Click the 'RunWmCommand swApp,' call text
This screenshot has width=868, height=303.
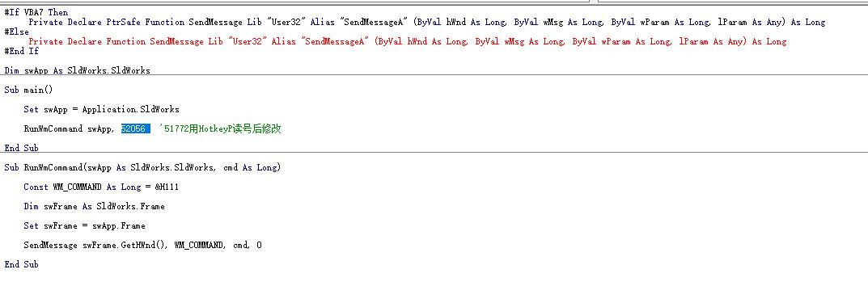tap(70, 128)
